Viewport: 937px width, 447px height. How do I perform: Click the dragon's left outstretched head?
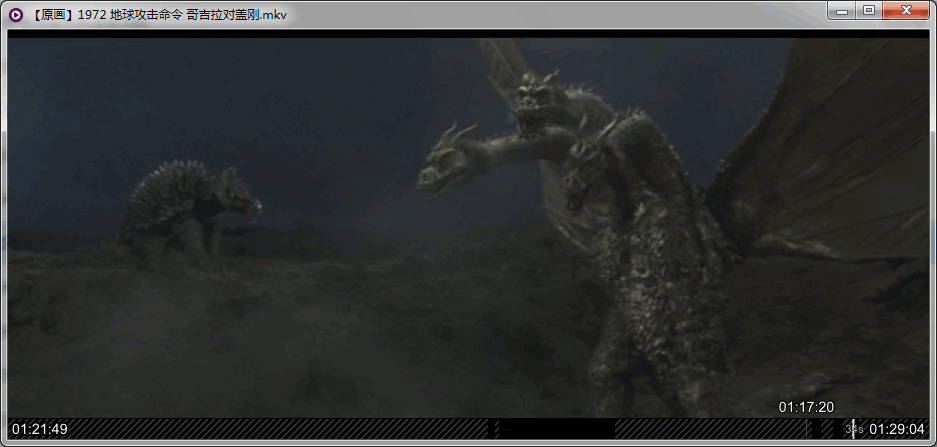tap(445, 162)
